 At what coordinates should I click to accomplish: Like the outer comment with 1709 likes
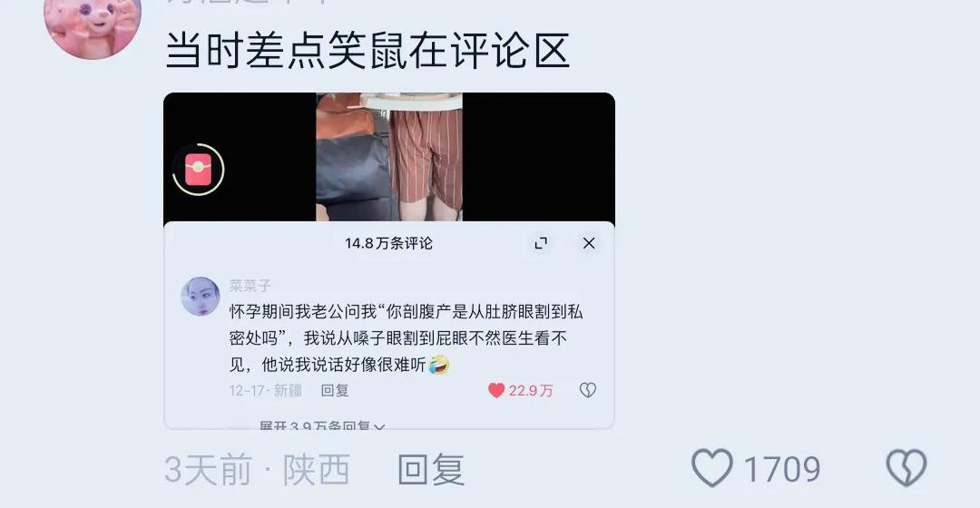(x=712, y=468)
